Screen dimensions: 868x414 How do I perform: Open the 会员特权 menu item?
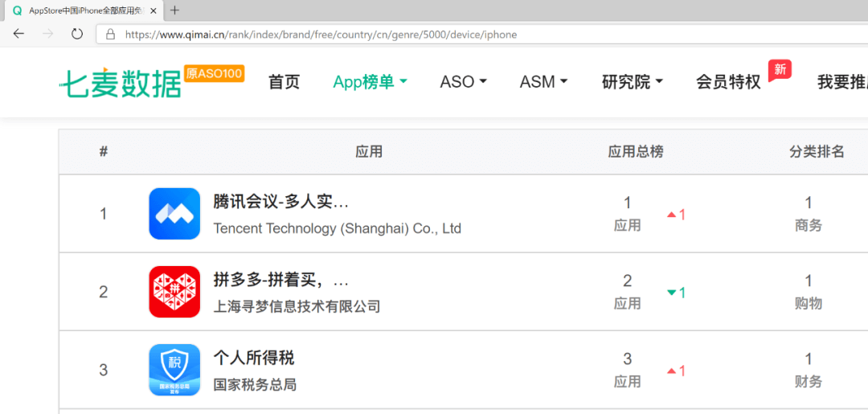pyautogui.click(x=728, y=82)
